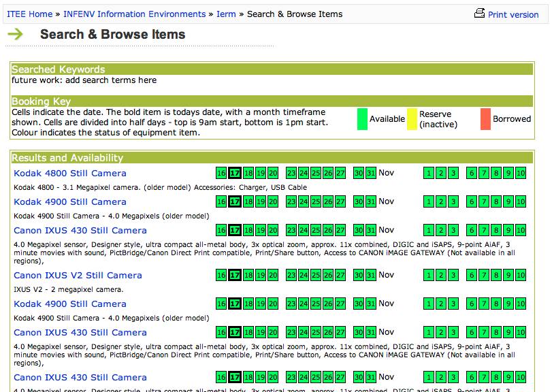Select November 10 in Kodak 4800 row
The height and width of the screenshot is (392, 552).
521,173
